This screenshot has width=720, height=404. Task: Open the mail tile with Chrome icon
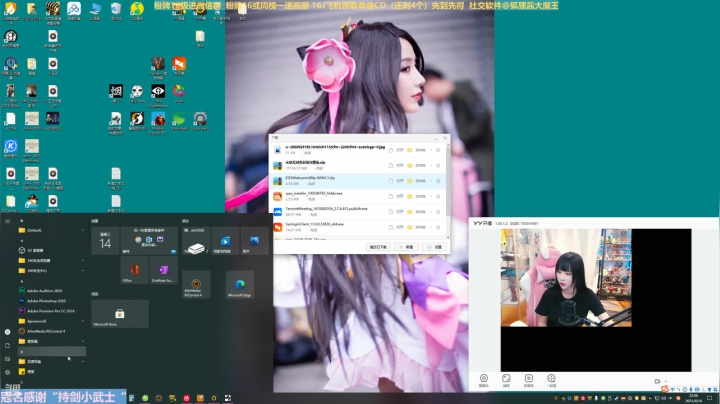click(x=149, y=241)
